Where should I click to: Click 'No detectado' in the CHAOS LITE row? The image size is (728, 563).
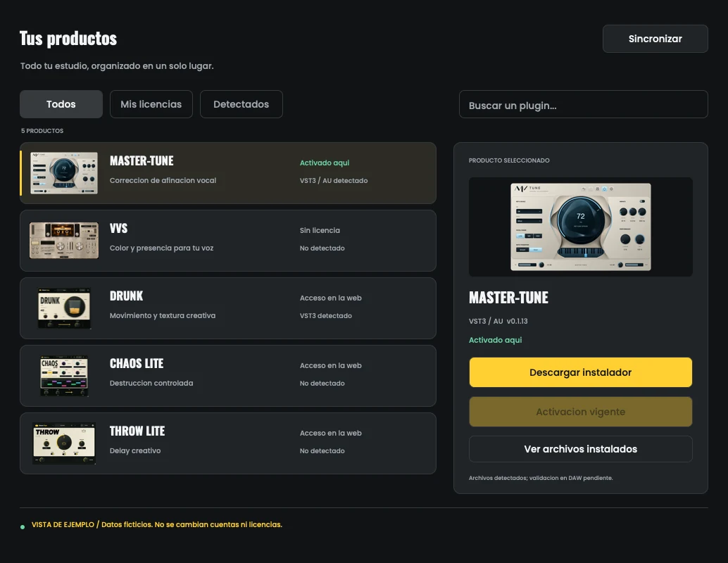pyautogui.click(x=322, y=384)
